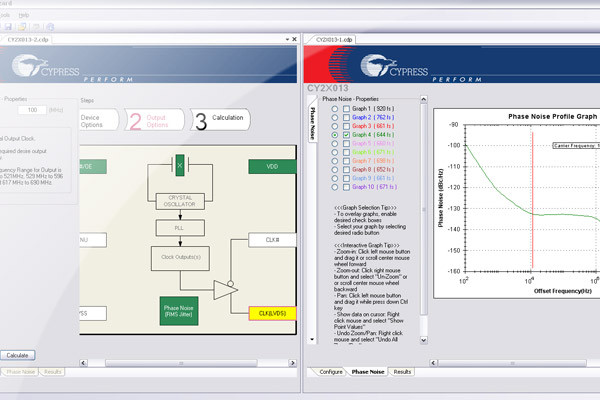Image resolution: width=600 pixels, height=400 pixels.
Task: Open the document tab list dropdown arrow
Action: (x=287, y=39)
